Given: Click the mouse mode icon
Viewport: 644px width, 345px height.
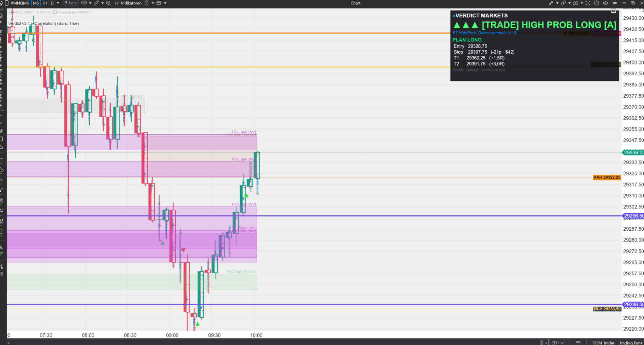Looking at the screenshot, I should pyautogui.click(x=147, y=3).
